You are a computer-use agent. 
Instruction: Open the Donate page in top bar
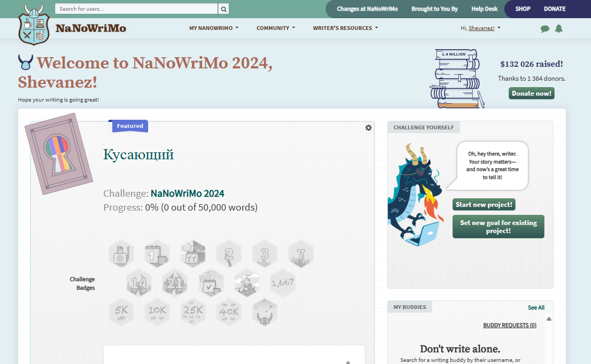pos(555,9)
